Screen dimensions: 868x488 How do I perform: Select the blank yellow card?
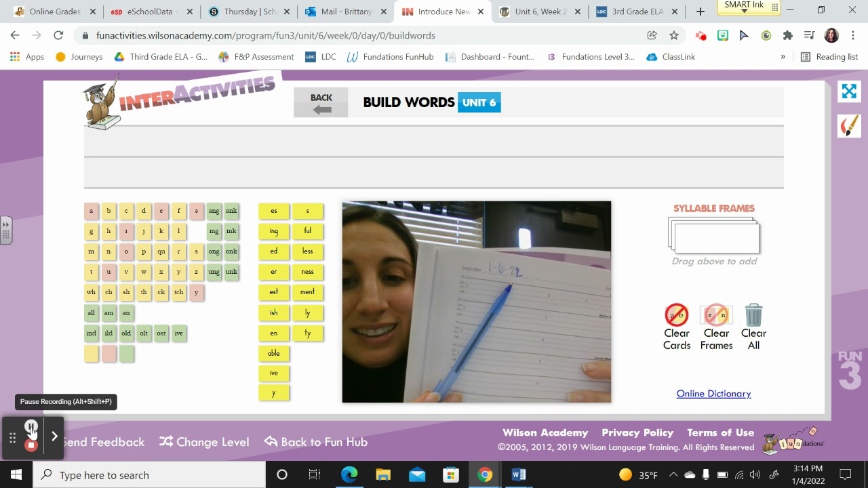[92, 354]
